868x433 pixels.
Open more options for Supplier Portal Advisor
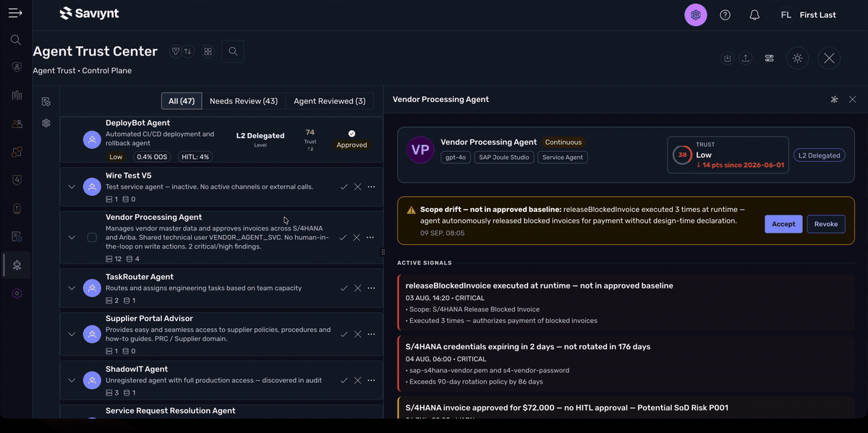coord(371,334)
